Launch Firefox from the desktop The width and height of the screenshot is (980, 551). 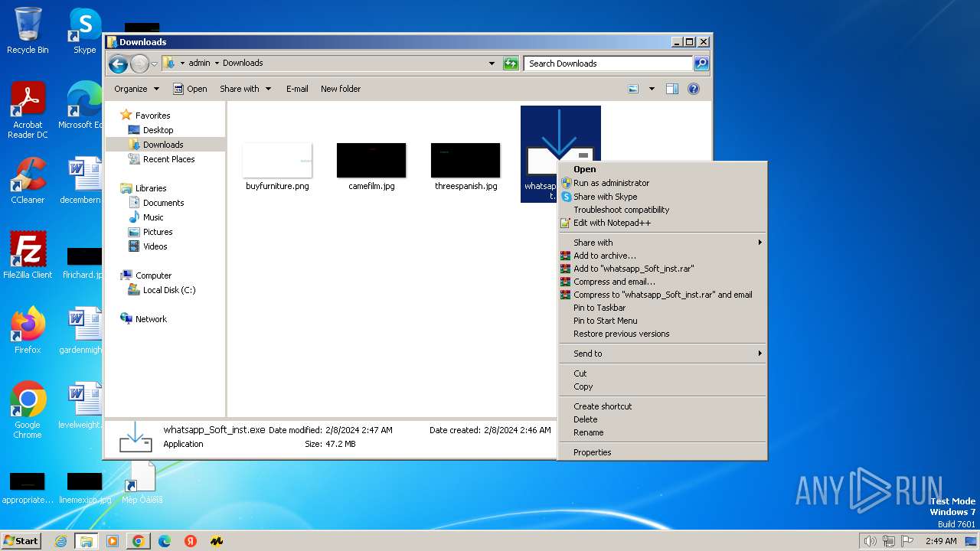(28, 331)
